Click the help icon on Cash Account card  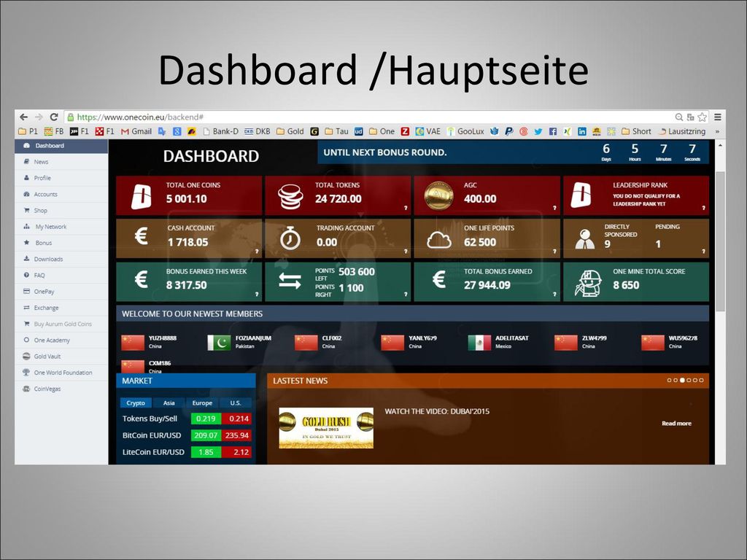[x=257, y=252]
